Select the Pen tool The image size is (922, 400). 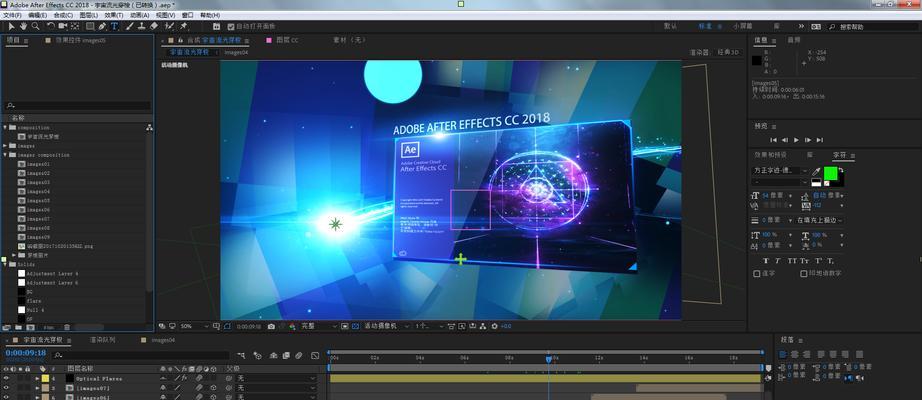click(102, 26)
